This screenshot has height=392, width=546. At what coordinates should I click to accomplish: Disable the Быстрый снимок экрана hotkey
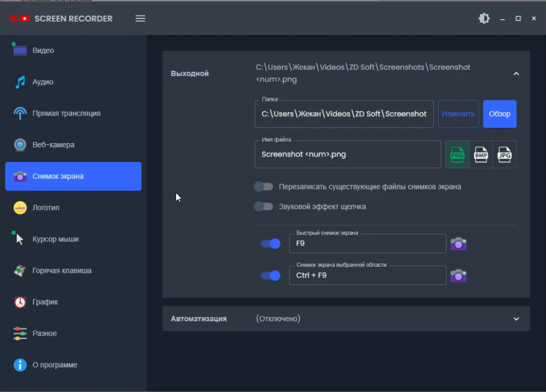pos(271,244)
